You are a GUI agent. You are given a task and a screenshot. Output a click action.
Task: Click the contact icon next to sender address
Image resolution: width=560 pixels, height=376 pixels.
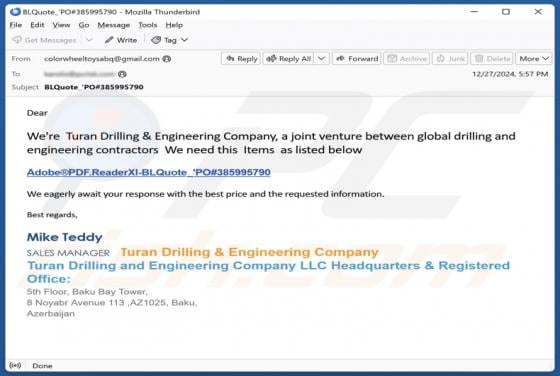pyautogui.click(x=166, y=59)
